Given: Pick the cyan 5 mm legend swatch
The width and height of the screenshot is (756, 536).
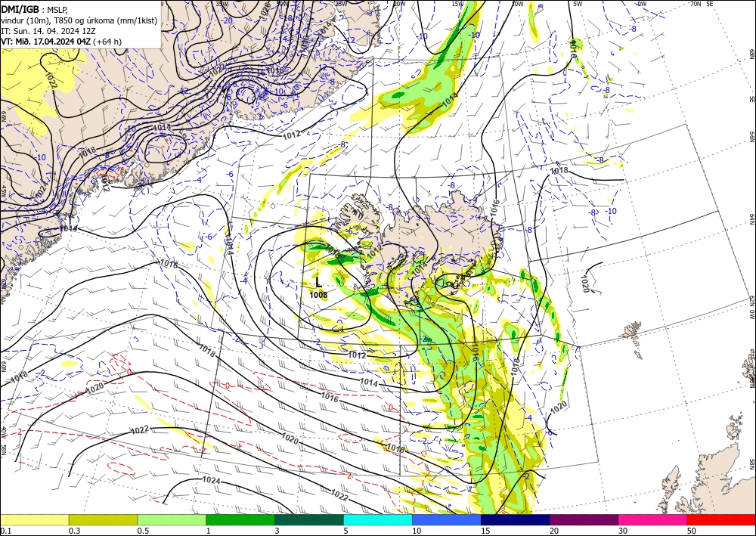Looking at the screenshot, I should tap(378, 519).
